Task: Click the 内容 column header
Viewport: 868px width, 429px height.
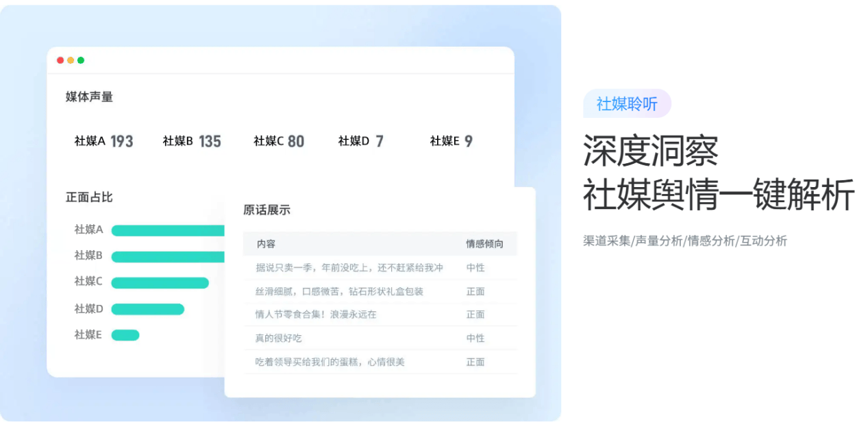Action: coord(266,244)
